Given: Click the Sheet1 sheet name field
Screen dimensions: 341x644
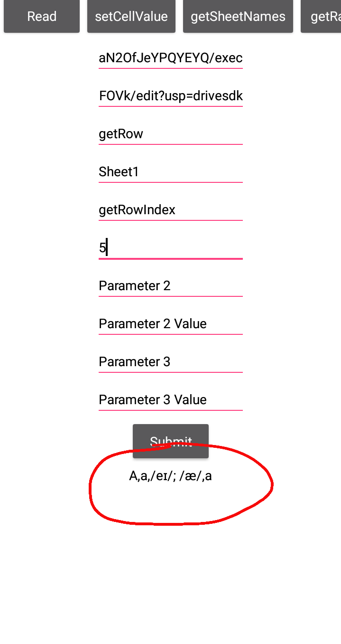Looking at the screenshot, I should [x=171, y=172].
